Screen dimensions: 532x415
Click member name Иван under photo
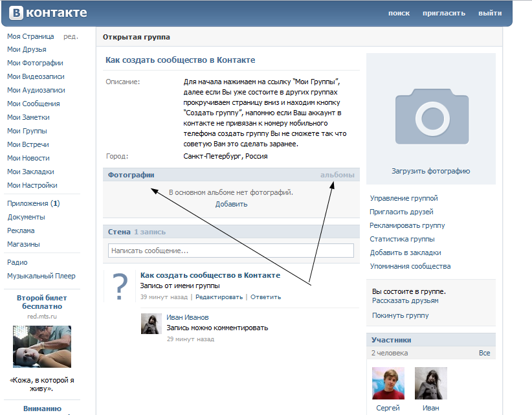coord(431,409)
